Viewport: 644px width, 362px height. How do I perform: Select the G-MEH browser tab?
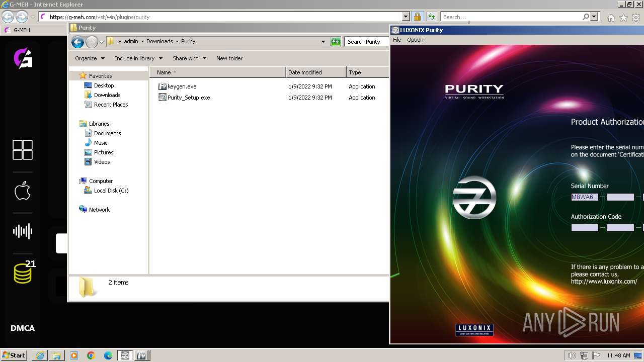coord(33,30)
